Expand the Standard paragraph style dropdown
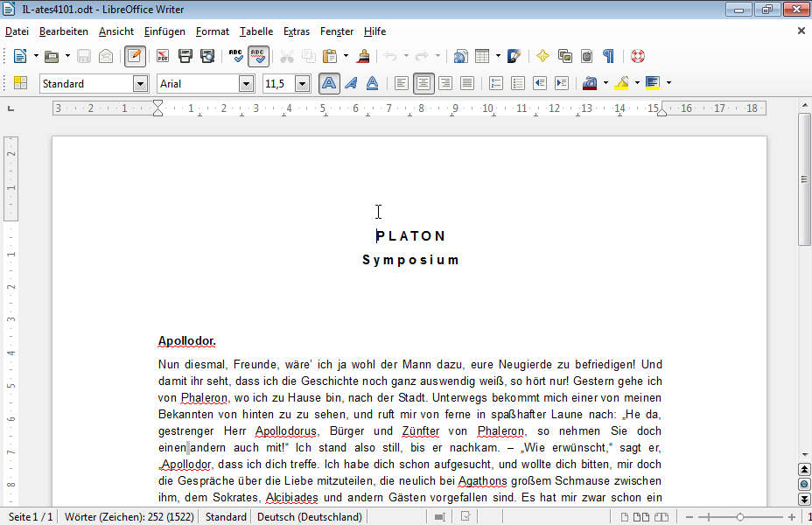812x525 pixels. [140, 83]
